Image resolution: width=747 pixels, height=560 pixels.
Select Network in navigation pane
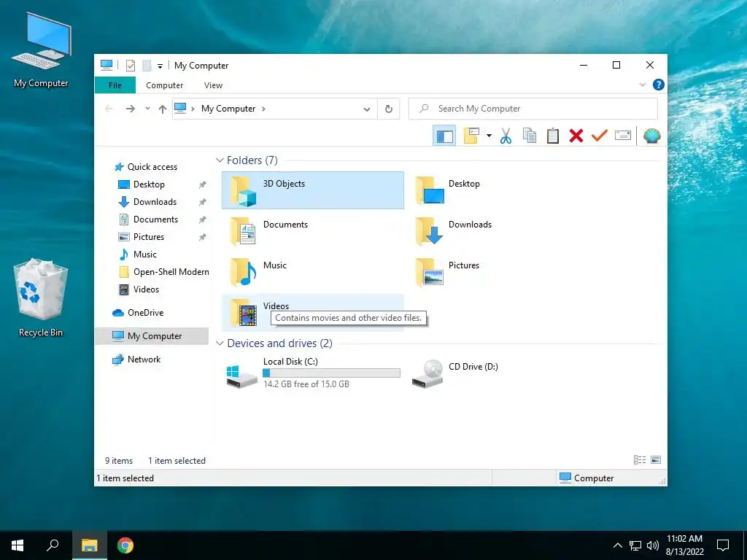[x=144, y=359]
